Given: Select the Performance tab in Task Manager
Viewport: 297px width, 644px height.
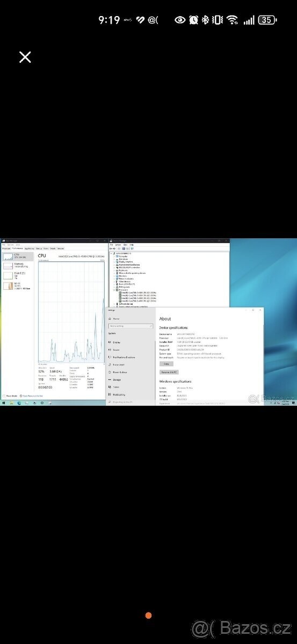Looking at the screenshot, I should [17, 248].
